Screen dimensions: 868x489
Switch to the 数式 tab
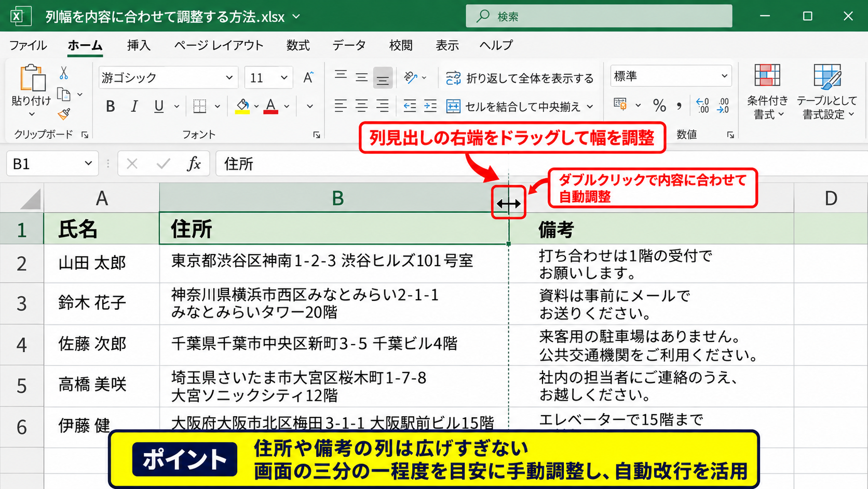(x=298, y=45)
